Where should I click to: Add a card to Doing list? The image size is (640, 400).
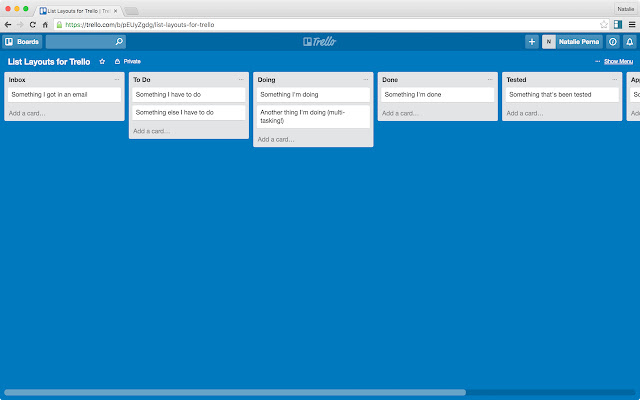[276, 140]
